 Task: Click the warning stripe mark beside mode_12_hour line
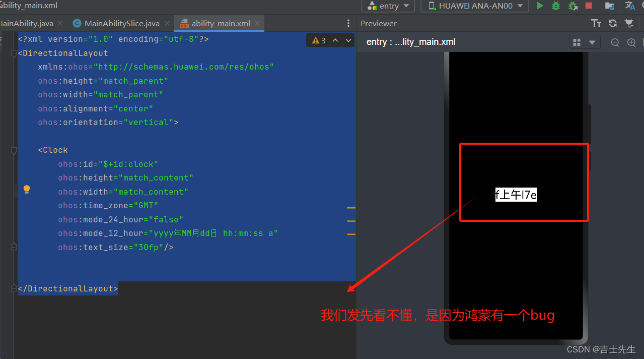pyautogui.click(x=351, y=234)
